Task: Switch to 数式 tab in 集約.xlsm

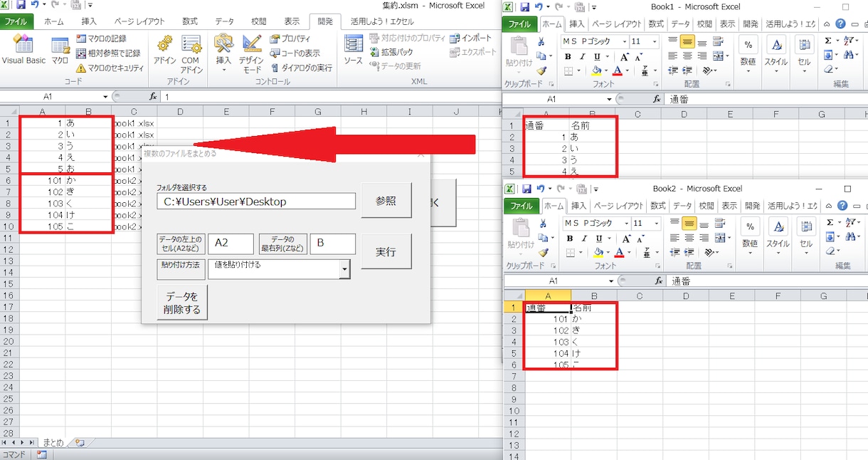Action: [x=190, y=21]
